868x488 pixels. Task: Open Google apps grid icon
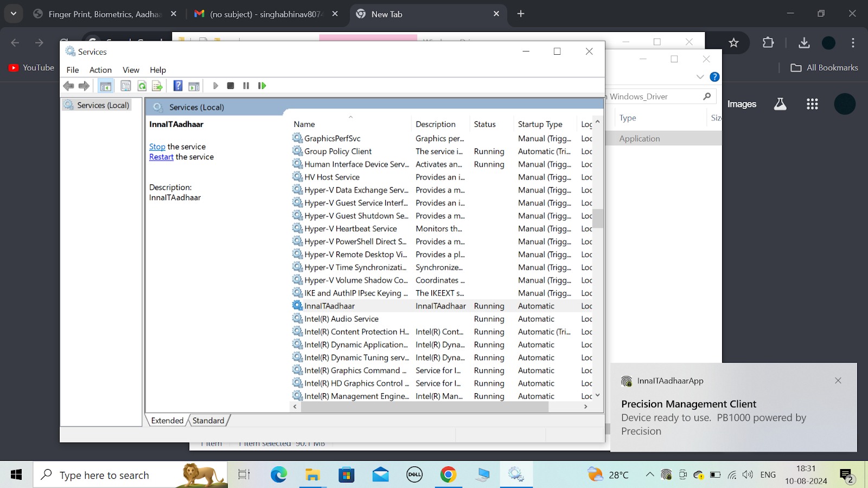coord(812,104)
